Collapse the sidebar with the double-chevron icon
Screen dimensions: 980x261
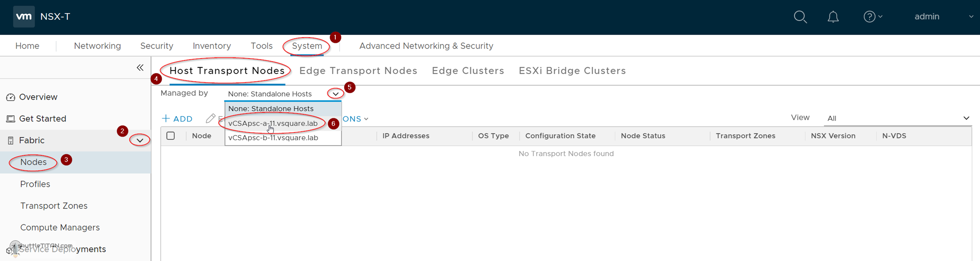140,67
